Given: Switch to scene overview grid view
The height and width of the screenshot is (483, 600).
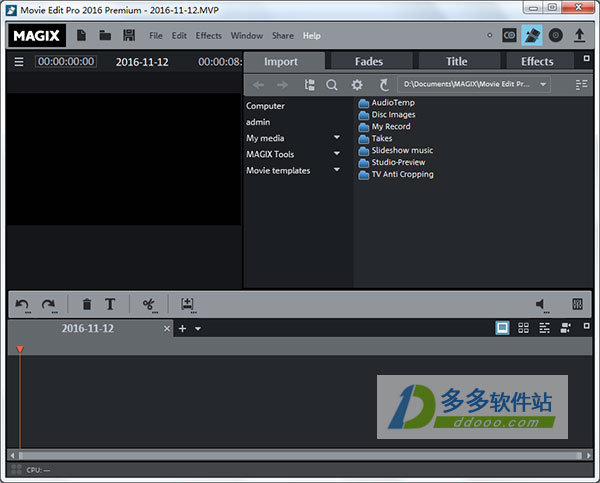Looking at the screenshot, I should click(x=523, y=328).
